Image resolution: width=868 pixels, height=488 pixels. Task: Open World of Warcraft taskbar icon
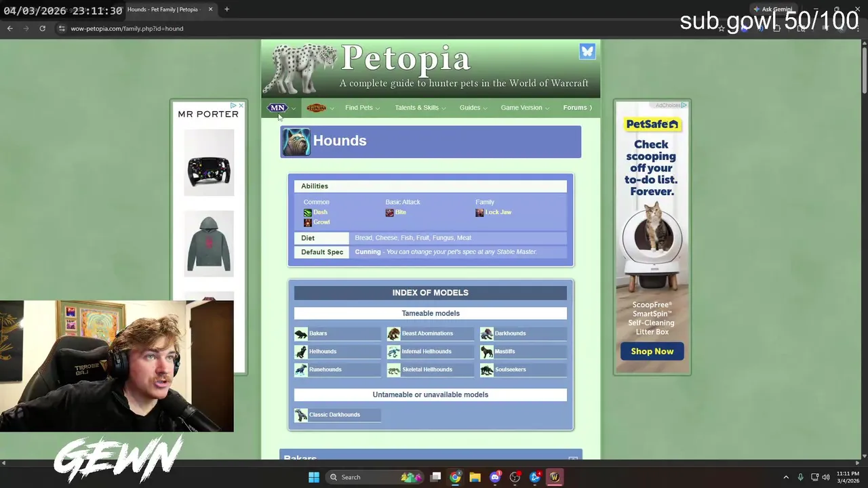pyautogui.click(x=554, y=477)
